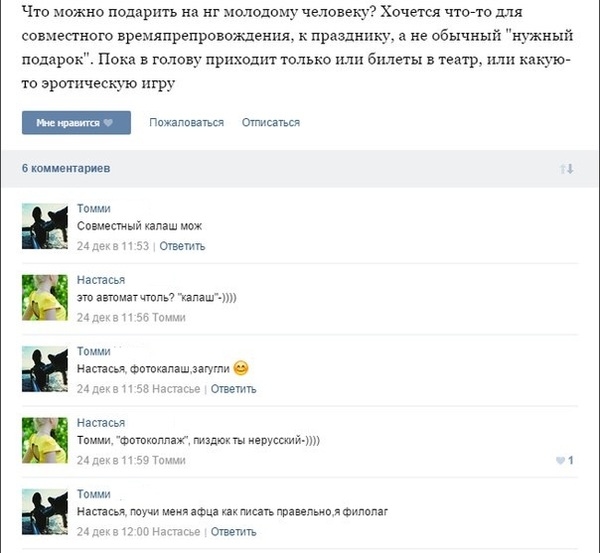Click the heart like icon on Настасья's comment

[560, 460]
